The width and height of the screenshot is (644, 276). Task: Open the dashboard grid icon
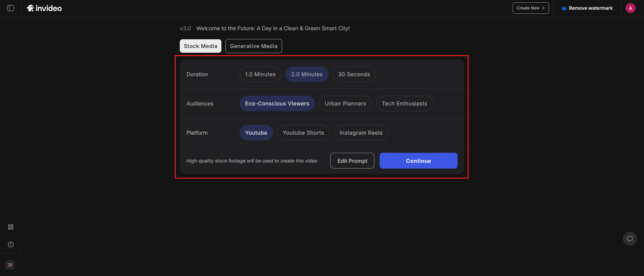coord(11,227)
